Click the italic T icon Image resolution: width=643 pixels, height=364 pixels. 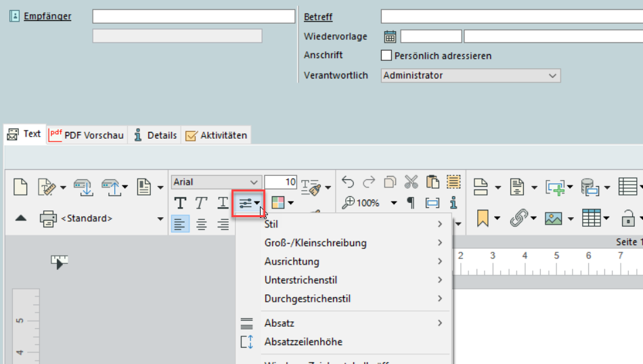coord(201,203)
